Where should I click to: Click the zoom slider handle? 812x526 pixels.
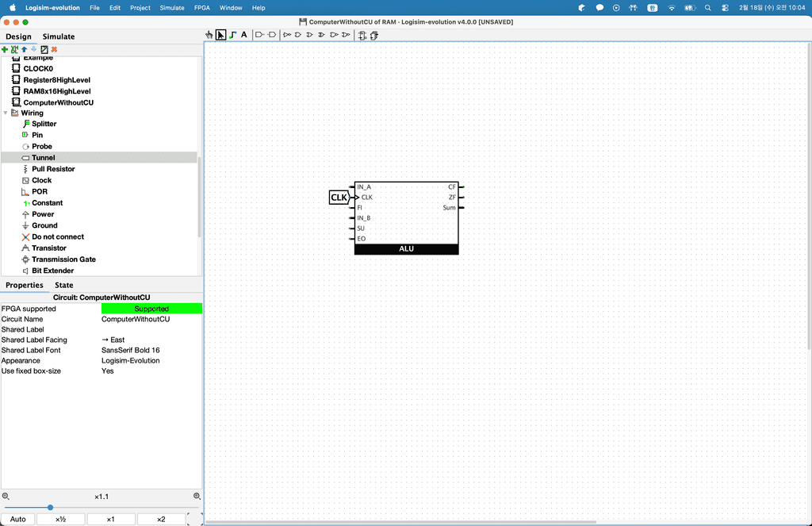pos(50,508)
